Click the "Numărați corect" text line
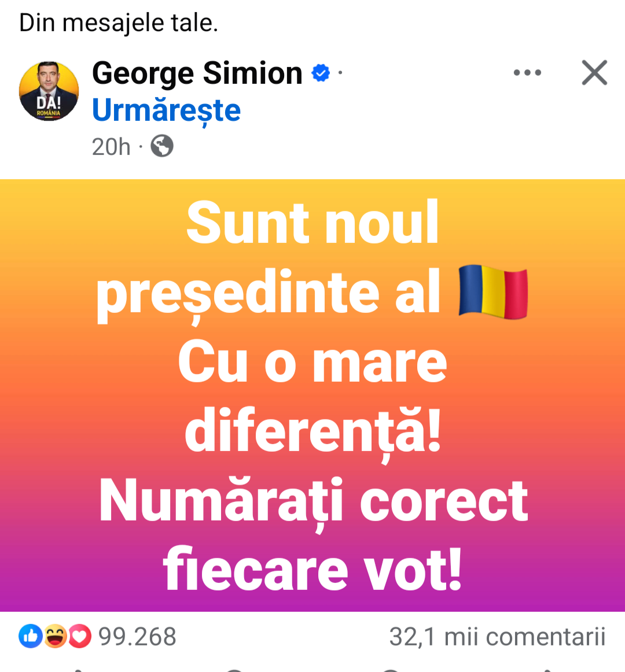The image size is (625, 672). [x=313, y=501]
